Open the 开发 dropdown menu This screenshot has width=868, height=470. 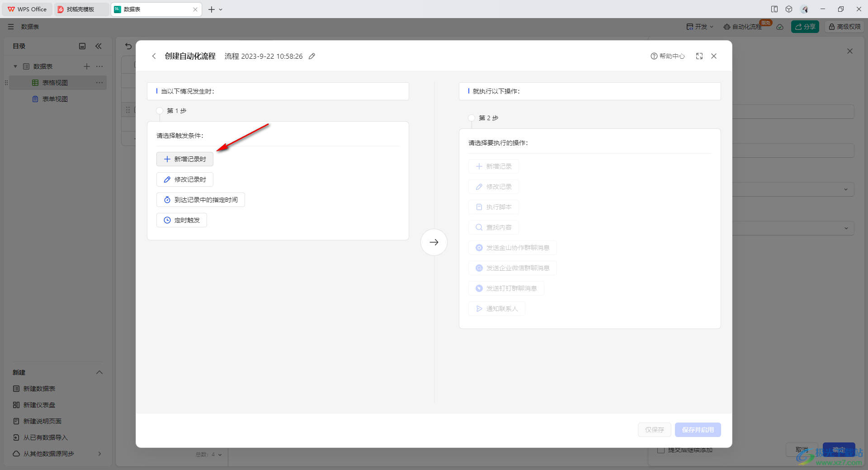point(700,27)
